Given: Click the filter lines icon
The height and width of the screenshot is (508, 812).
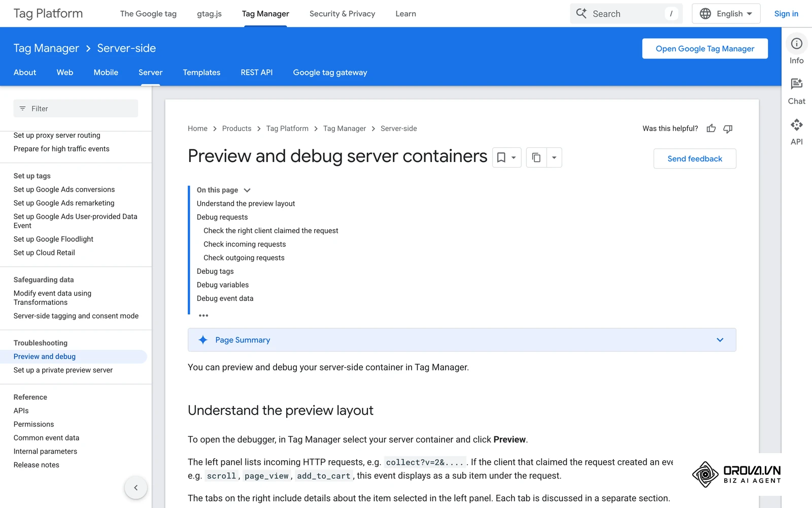Looking at the screenshot, I should click(x=22, y=108).
